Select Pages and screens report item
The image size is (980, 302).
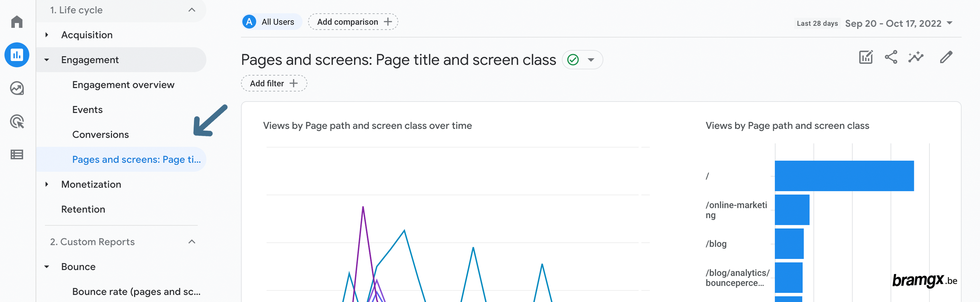[121, 159]
